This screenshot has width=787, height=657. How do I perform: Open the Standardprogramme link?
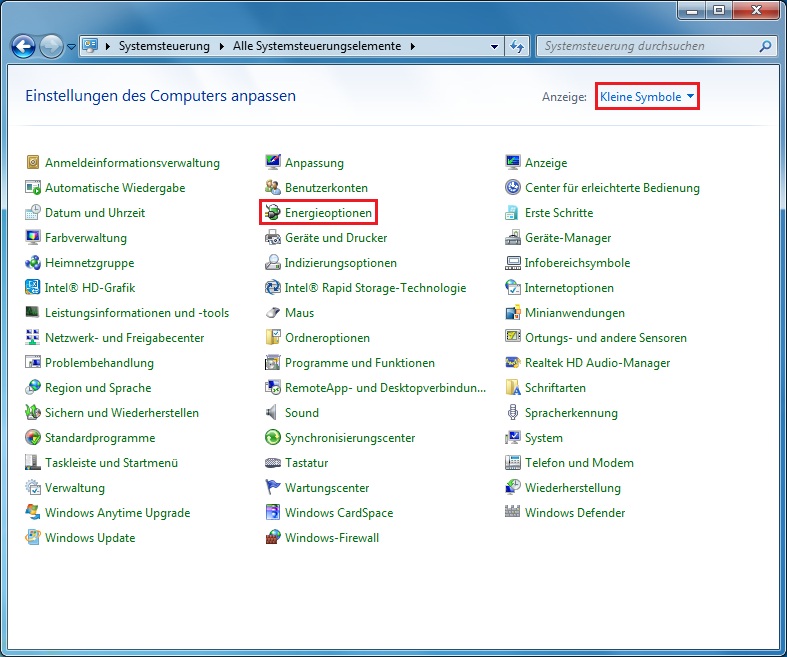(x=100, y=438)
